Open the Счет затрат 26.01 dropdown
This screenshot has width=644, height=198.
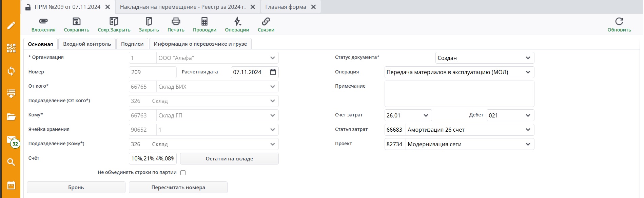(x=426, y=115)
